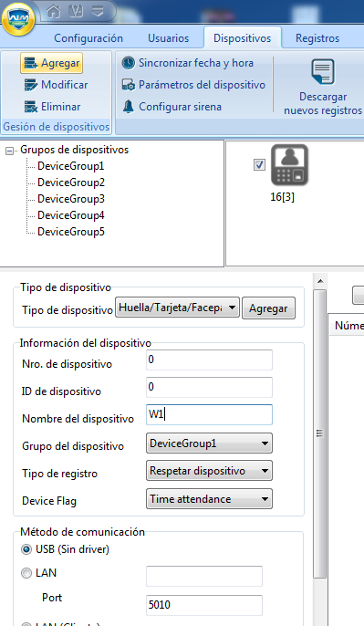Viewport: 364px width, 626px height.
Task: Select DeviceGroup2 in the tree
Action: tap(71, 183)
